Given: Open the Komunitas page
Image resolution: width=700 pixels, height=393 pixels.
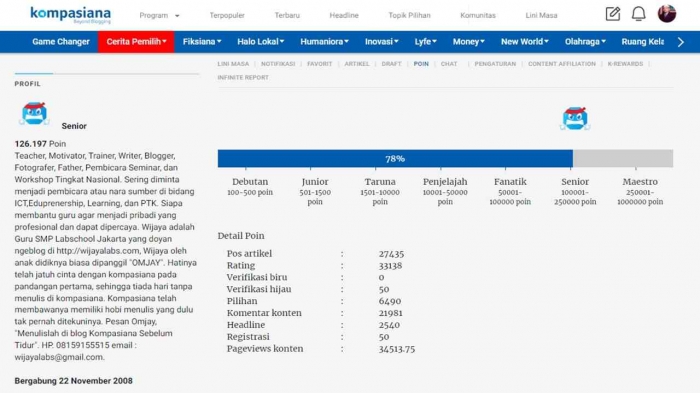Looking at the screenshot, I should [478, 16].
